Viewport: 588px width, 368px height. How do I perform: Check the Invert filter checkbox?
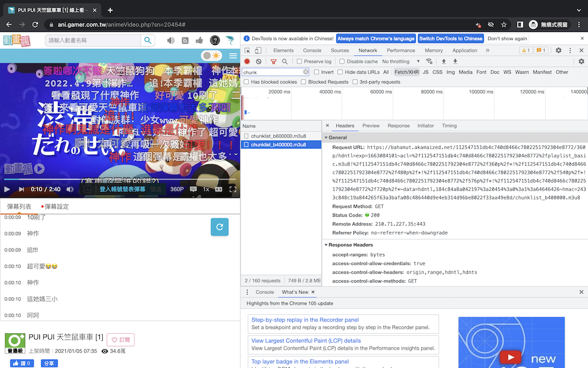pos(316,72)
